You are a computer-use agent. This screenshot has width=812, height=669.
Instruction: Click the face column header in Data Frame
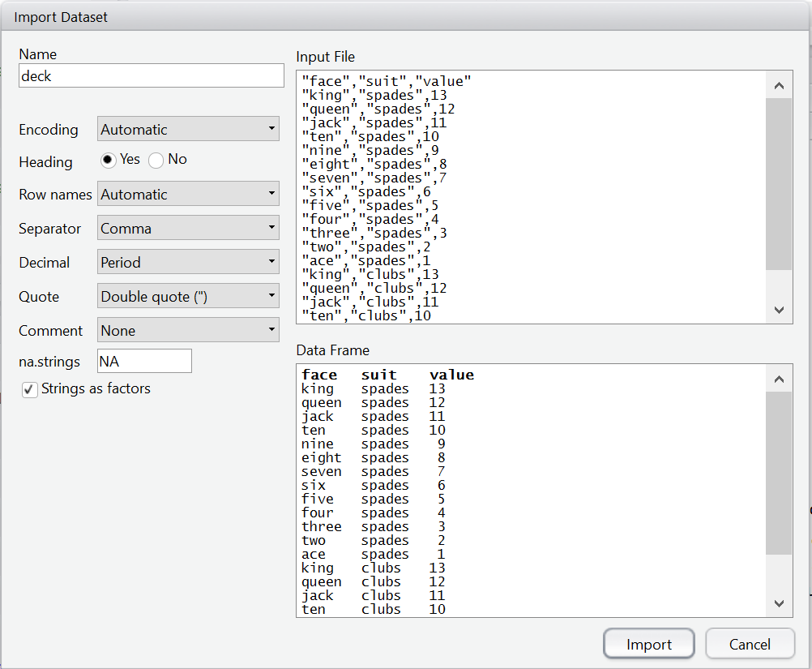[319, 375]
